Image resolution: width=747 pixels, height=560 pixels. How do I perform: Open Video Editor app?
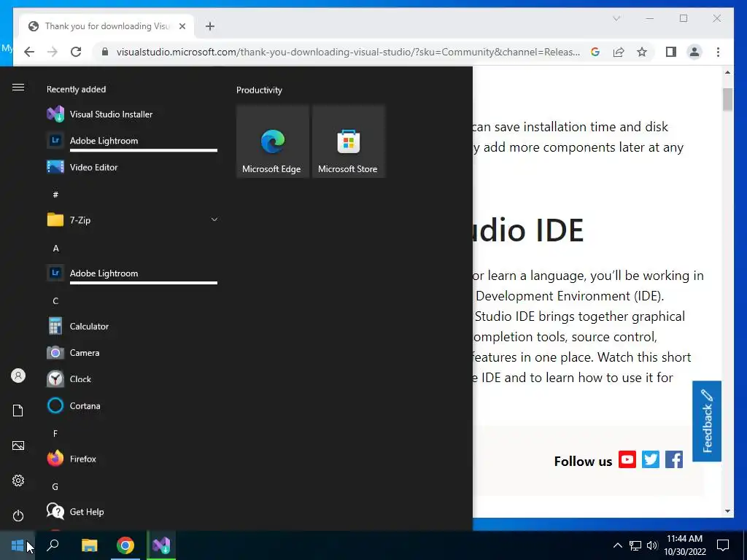pyautogui.click(x=132, y=167)
